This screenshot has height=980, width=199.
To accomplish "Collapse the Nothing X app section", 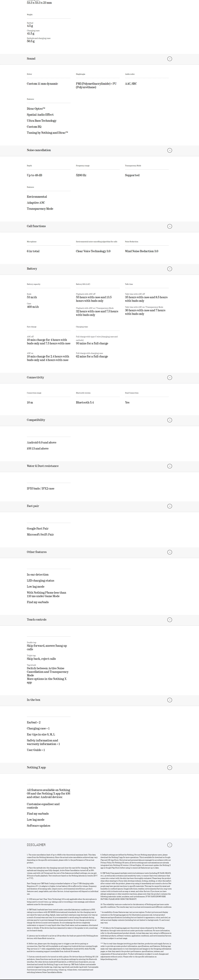I will coord(170,768).
